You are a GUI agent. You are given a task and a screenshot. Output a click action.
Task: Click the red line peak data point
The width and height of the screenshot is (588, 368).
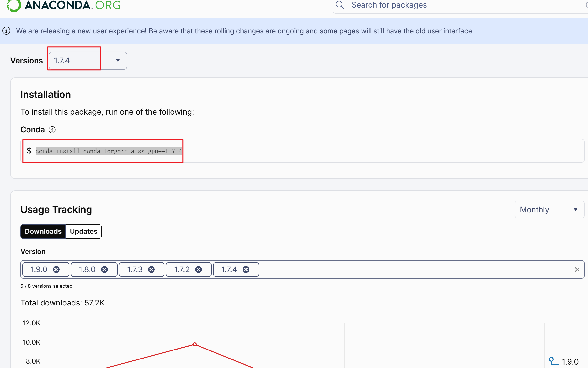tap(194, 344)
